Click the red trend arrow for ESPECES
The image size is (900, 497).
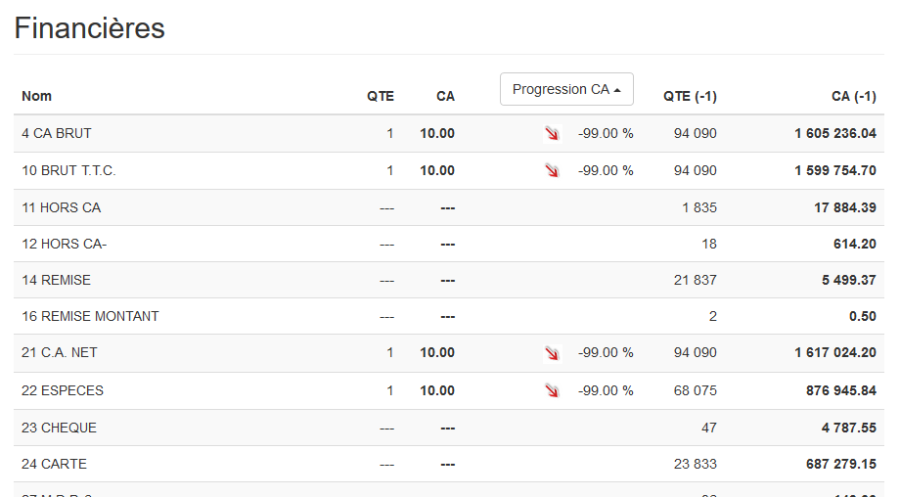point(552,390)
